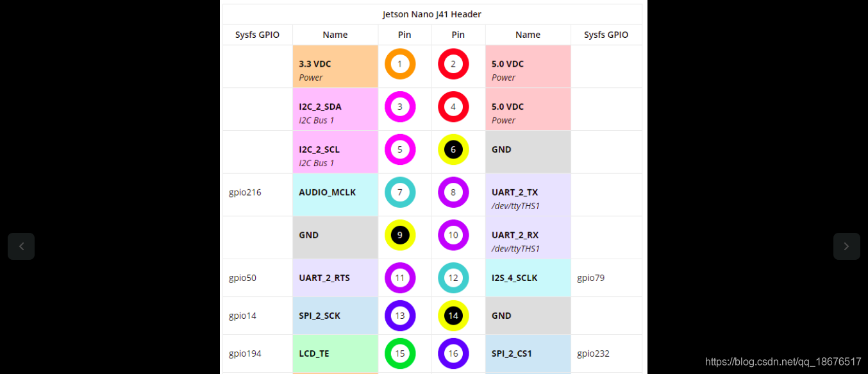Click the right Sysfs GPIO column header

[606, 35]
